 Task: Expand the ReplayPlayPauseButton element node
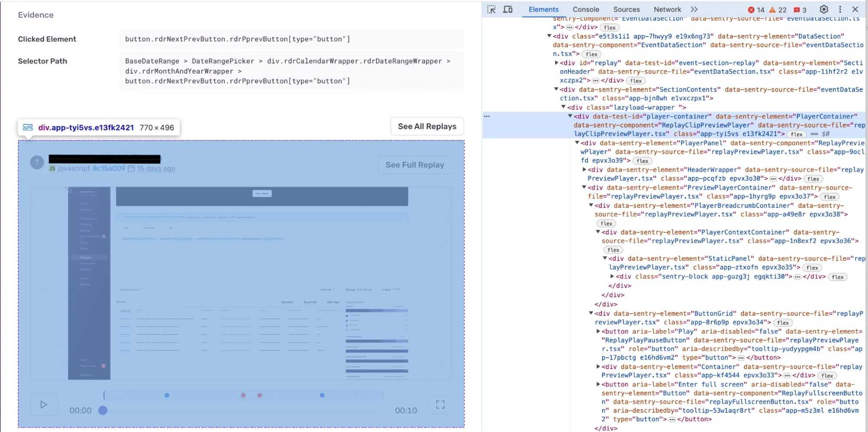[x=600, y=331]
